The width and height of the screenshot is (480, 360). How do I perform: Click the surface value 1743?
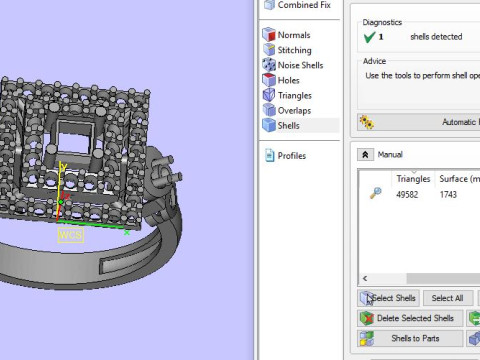click(448, 195)
